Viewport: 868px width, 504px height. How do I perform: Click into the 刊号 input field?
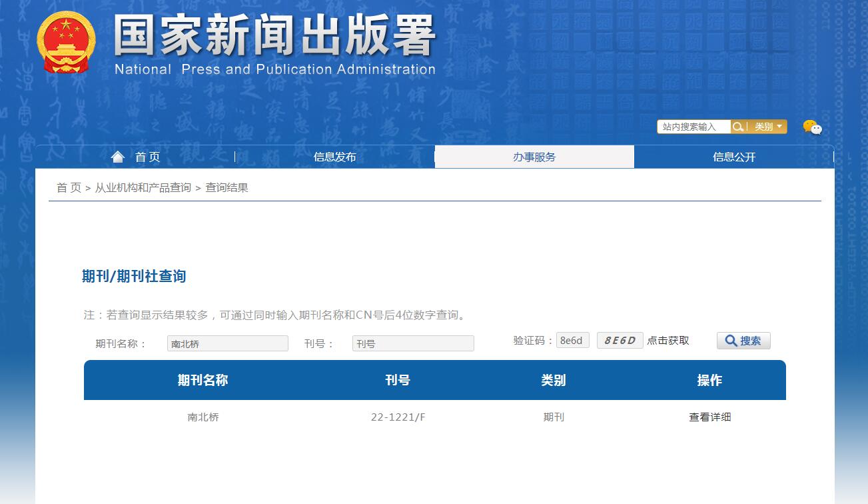(x=413, y=343)
